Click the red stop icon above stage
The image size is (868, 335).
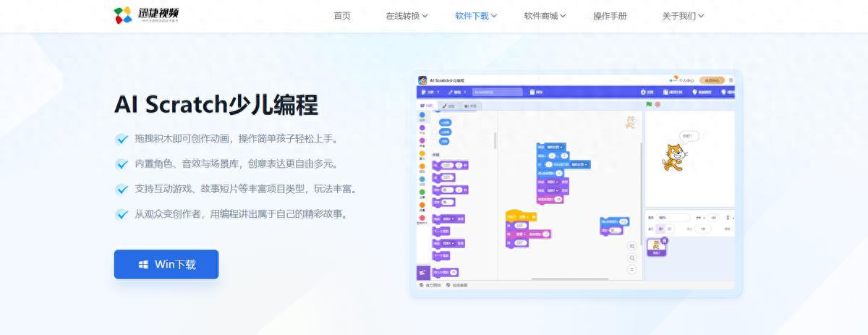(x=658, y=104)
